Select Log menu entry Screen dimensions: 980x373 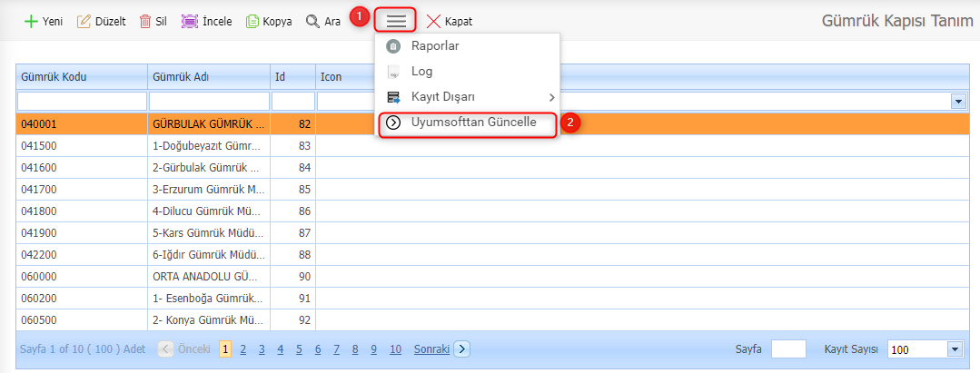[x=421, y=72]
